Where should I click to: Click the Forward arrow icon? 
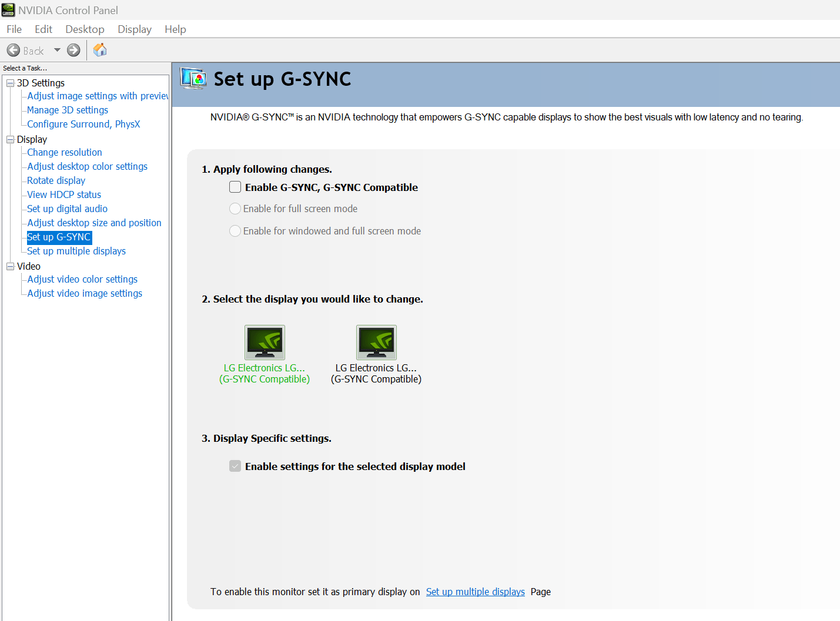73,50
